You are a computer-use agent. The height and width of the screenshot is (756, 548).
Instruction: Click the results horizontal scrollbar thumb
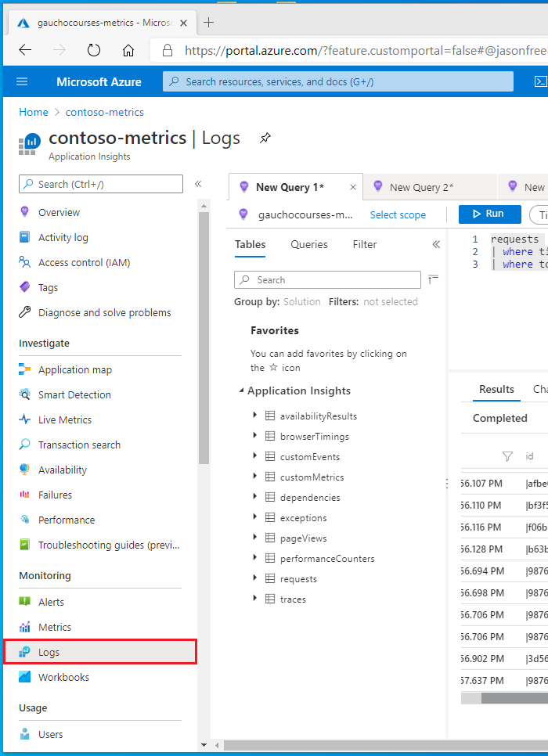click(x=514, y=698)
